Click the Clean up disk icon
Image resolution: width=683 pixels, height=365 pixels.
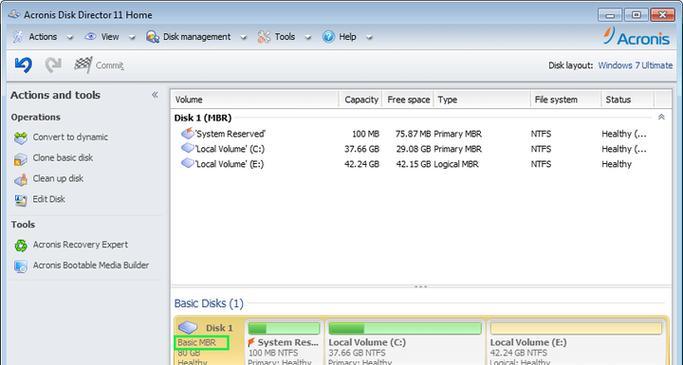point(20,179)
